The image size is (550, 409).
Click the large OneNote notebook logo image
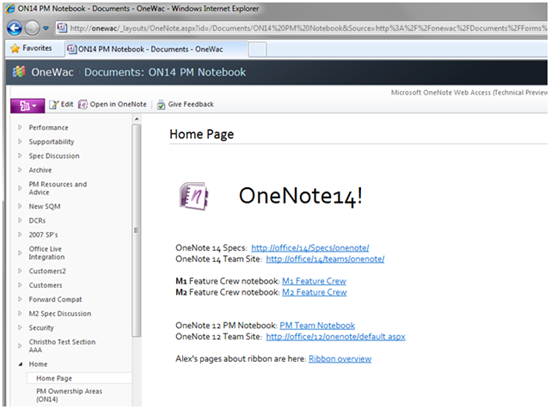tap(194, 196)
